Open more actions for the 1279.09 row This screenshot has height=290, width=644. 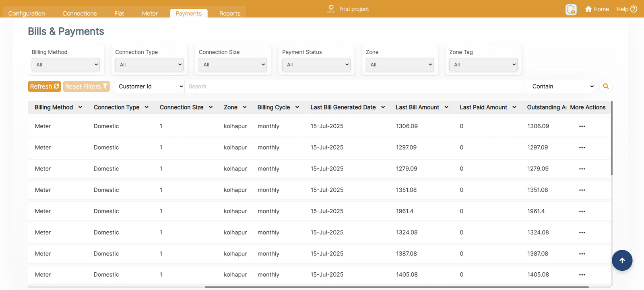coord(582,169)
